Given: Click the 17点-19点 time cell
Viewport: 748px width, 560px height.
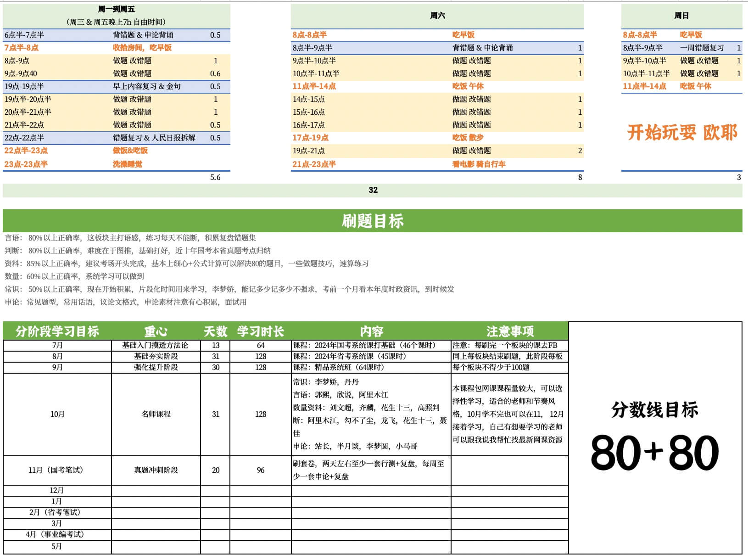Looking at the screenshot, I should (x=311, y=138).
